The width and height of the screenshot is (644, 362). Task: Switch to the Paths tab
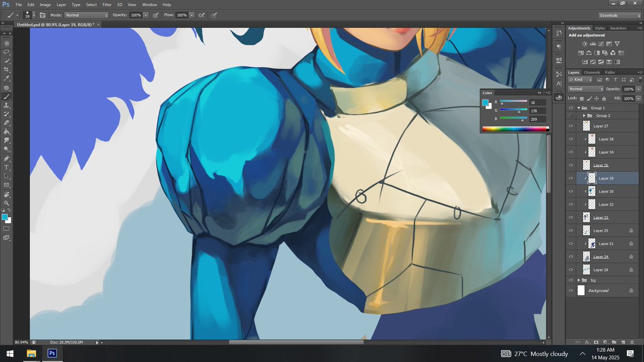610,72
